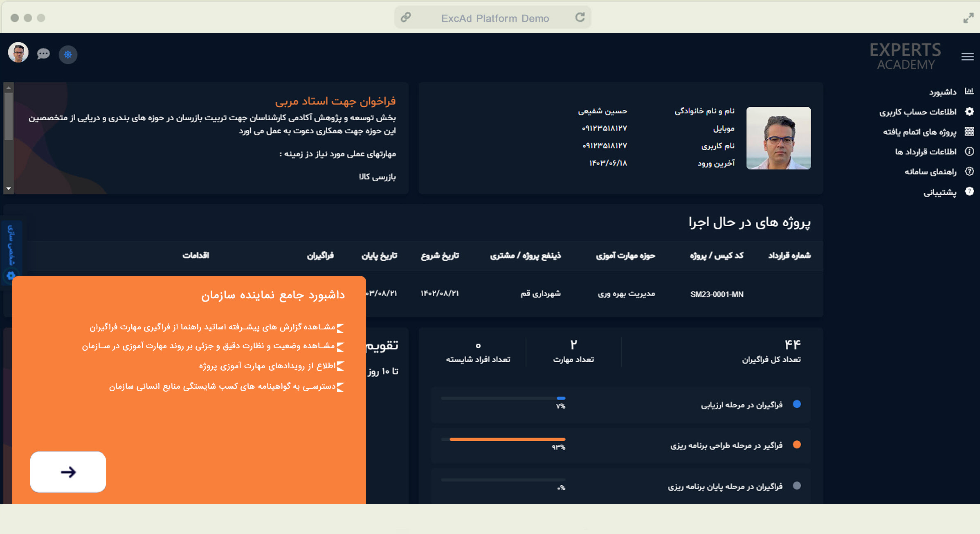The image size is (980, 534).
Task: Open the chat messages bubble icon
Action: [43, 54]
